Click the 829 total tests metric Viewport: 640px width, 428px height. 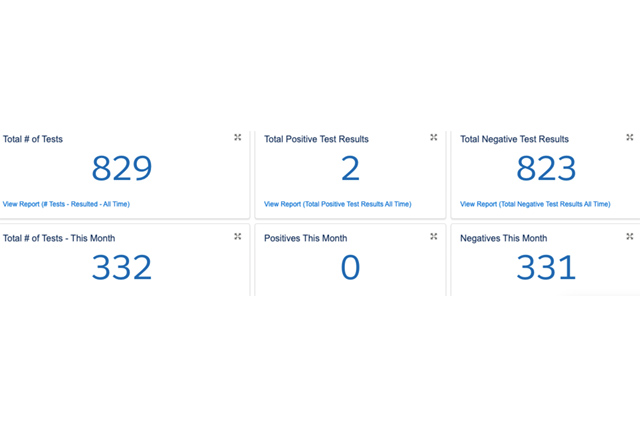point(122,169)
